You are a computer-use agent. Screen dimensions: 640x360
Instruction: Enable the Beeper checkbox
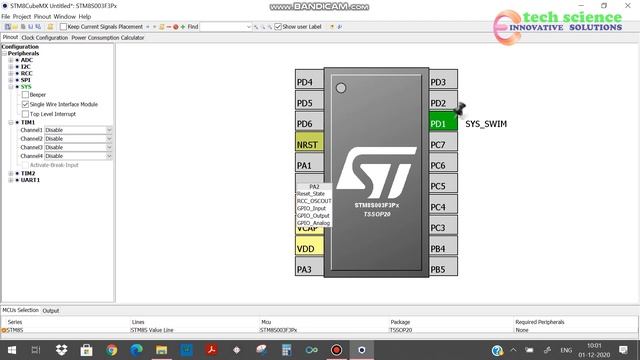click(x=25, y=95)
